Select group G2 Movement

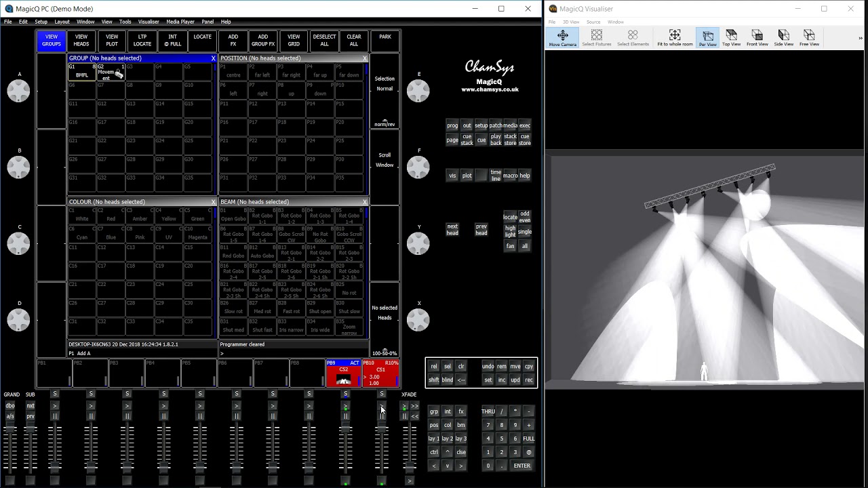(x=111, y=72)
